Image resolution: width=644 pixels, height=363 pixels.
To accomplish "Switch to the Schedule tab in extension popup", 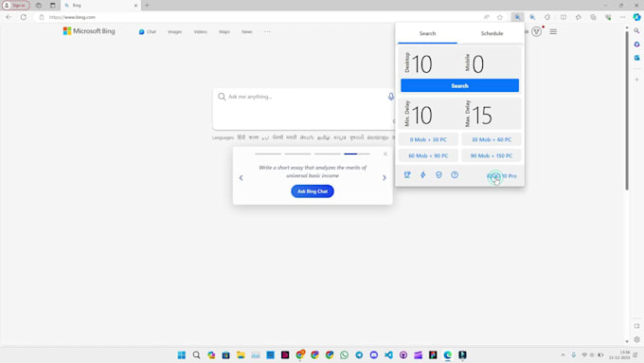I will click(x=492, y=33).
